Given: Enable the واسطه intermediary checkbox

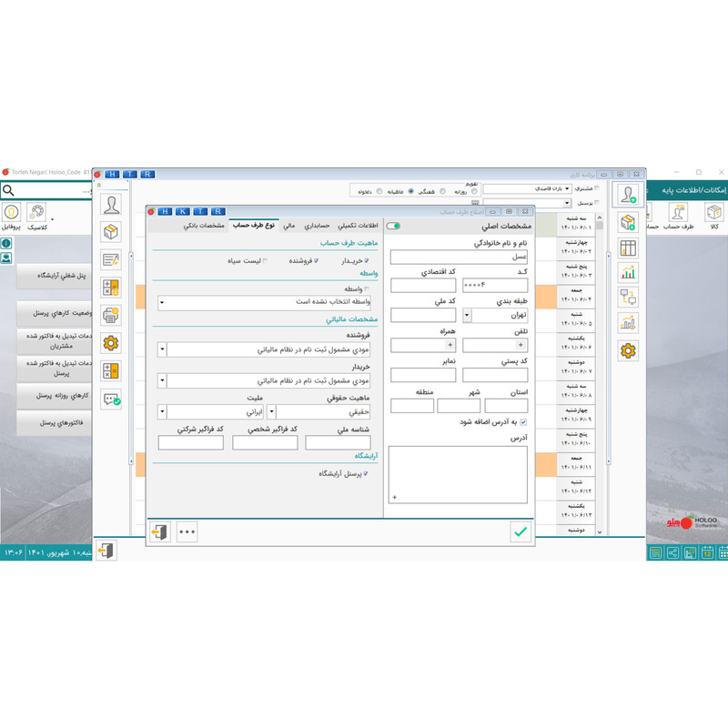Looking at the screenshot, I should point(367,289).
